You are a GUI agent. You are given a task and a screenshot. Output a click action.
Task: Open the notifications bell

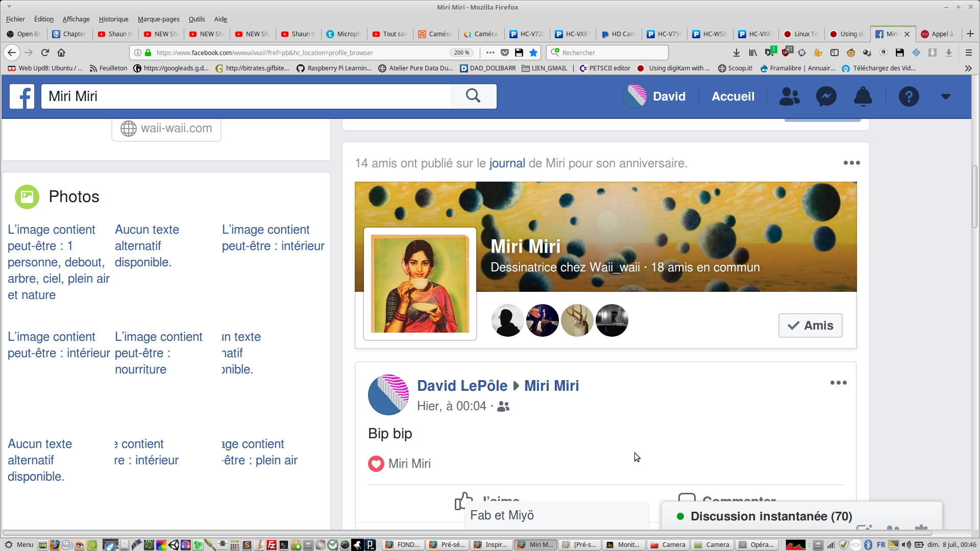pos(863,96)
